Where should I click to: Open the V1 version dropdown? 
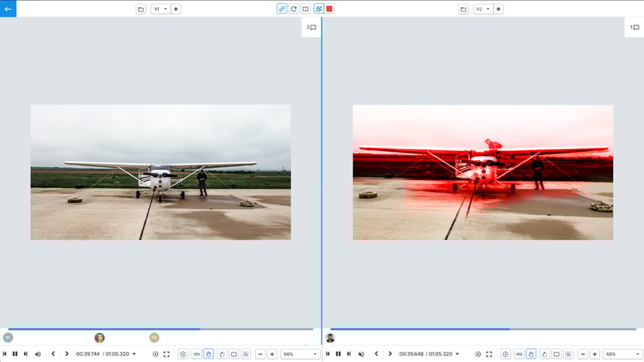pyautogui.click(x=160, y=9)
